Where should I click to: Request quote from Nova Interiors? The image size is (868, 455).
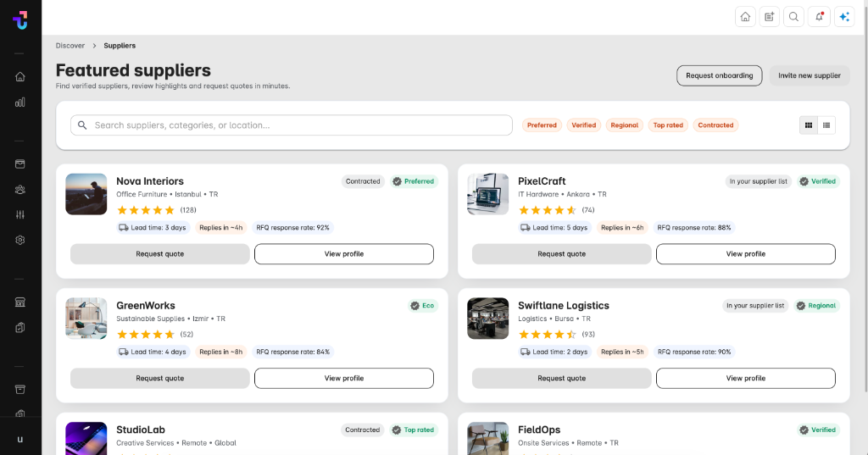point(160,254)
